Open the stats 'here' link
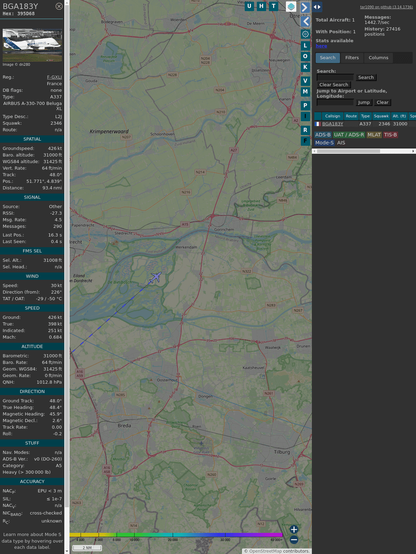Image resolution: width=416 pixels, height=554 pixels. [321, 46]
